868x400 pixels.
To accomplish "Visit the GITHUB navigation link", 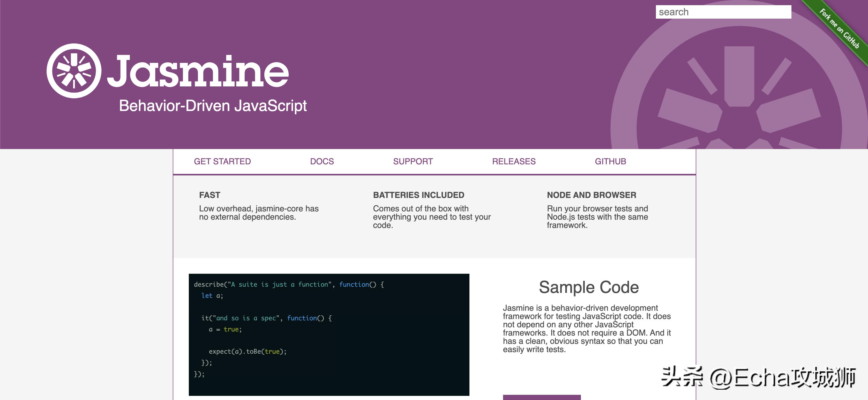I will coord(610,161).
